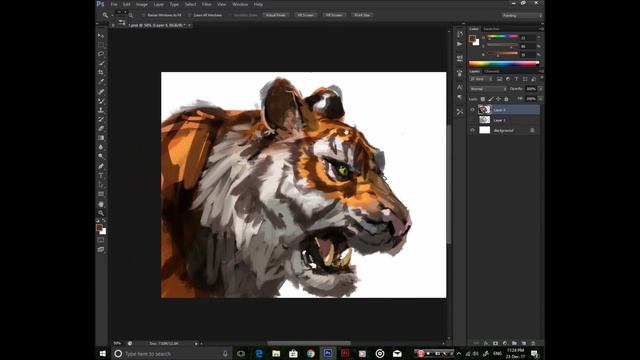The image size is (640, 360).
Task: Click the hue slider in Color panel
Action: pos(502,37)
